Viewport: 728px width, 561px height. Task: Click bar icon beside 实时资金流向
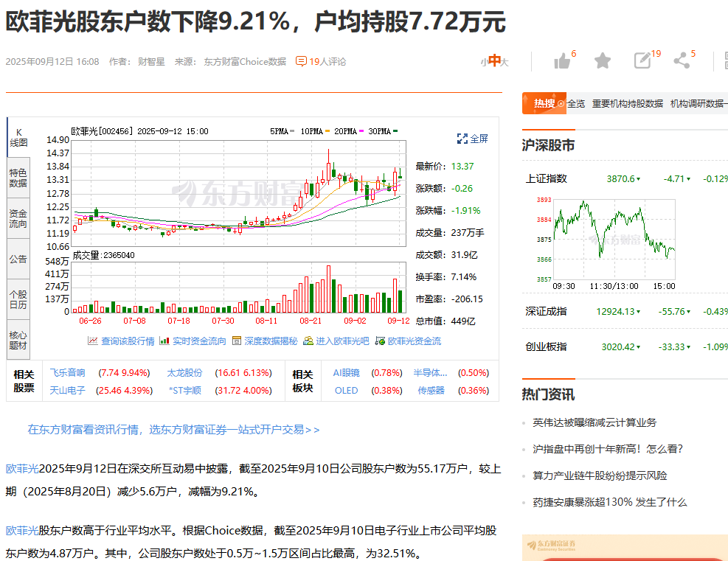(x=164, y=341)
